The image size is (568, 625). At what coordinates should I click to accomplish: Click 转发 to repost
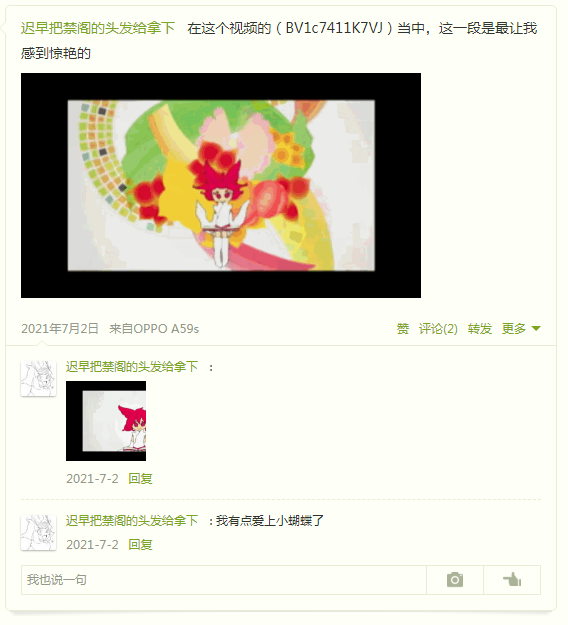coord(480,329)
